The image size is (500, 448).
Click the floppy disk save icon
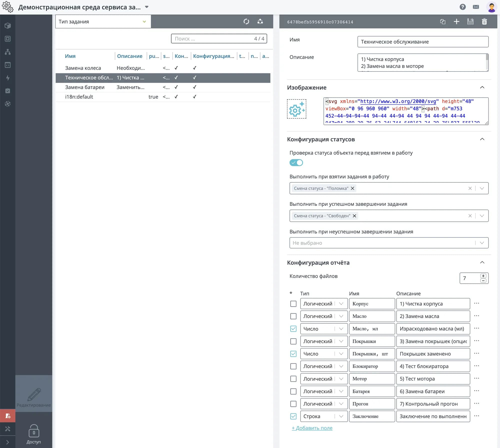click(470, 22)
